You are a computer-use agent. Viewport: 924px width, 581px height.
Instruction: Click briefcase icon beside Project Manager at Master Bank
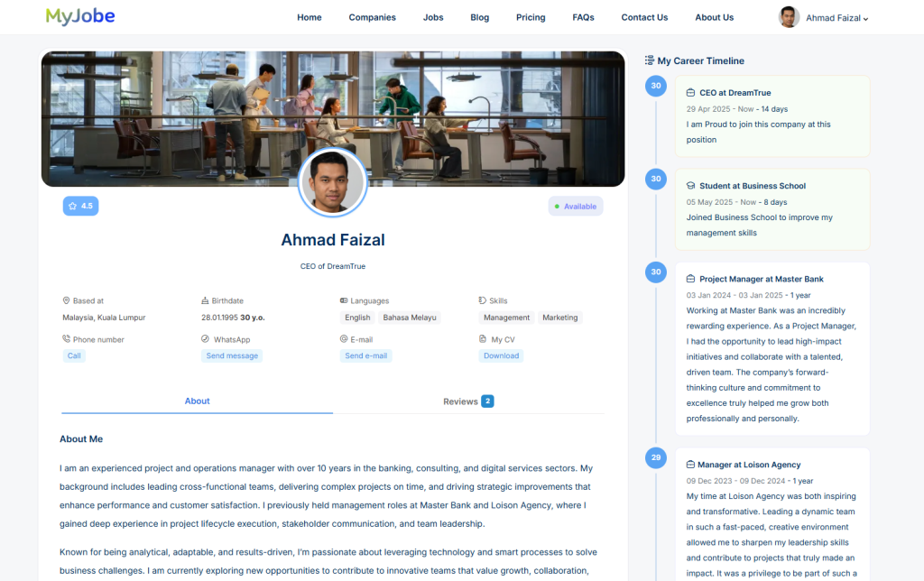pos(690,279)
